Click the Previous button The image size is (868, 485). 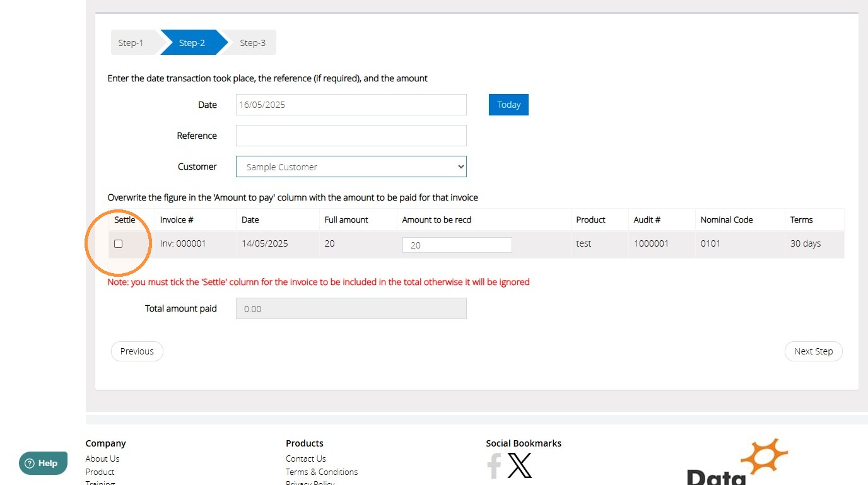(137, 351)
